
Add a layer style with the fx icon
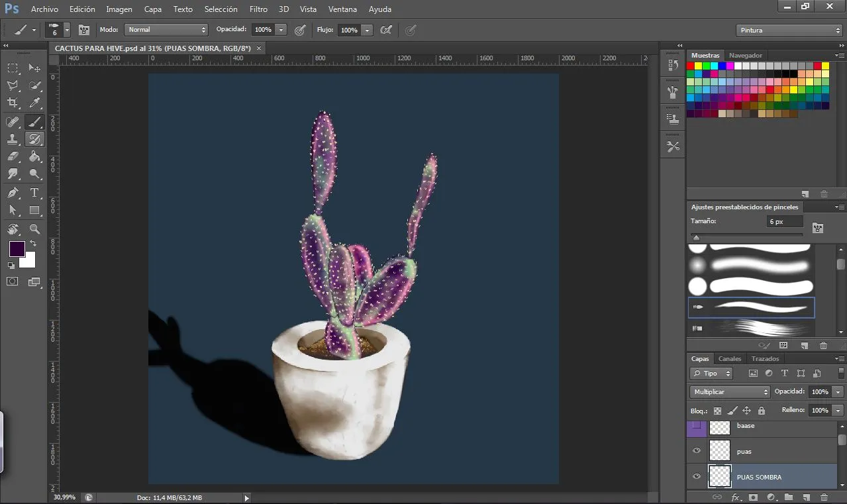point(735,497)
